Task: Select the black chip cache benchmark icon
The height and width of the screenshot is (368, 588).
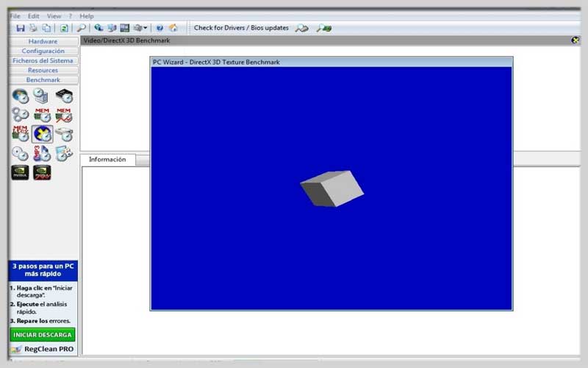Action: (64, 96)
